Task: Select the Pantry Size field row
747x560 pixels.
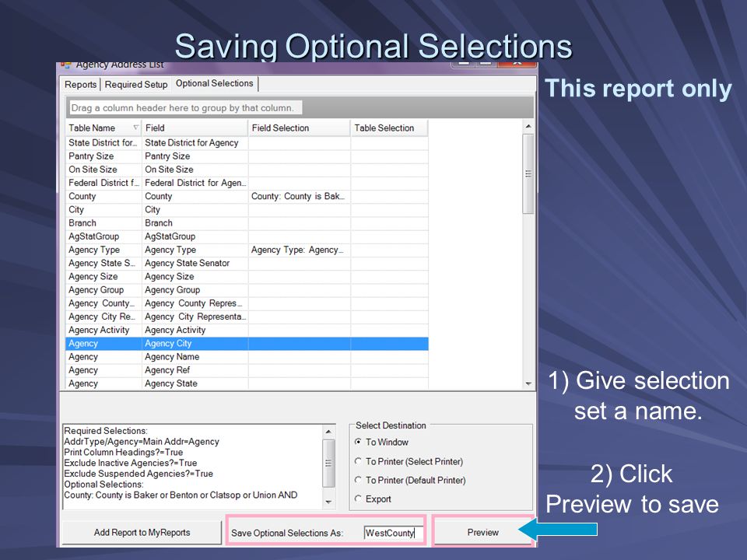Action: pyautogui.click(x=247, y=156)
